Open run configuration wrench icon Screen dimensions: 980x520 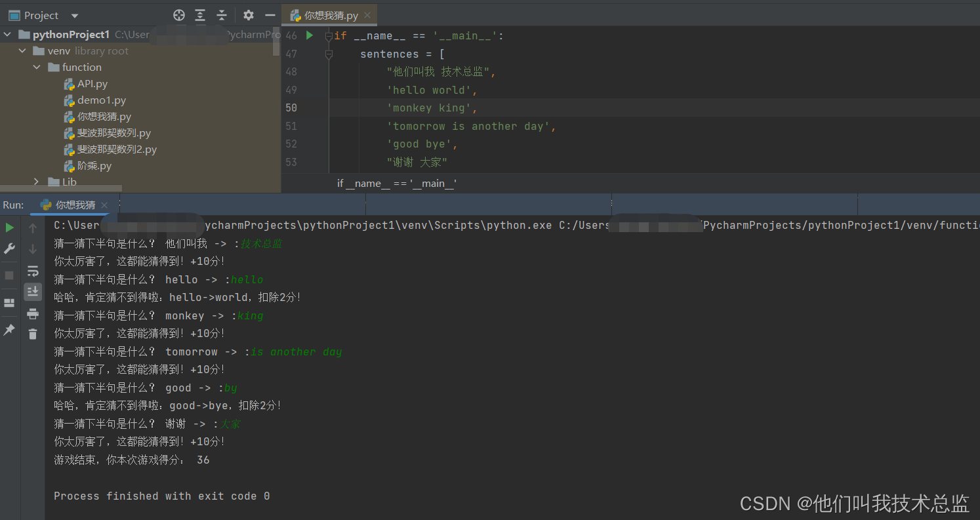pyautogui.click(x=9, y=249)
